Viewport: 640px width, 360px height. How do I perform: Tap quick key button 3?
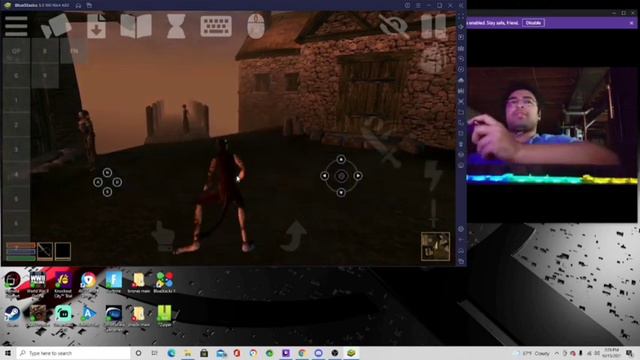tap(16, 149)
